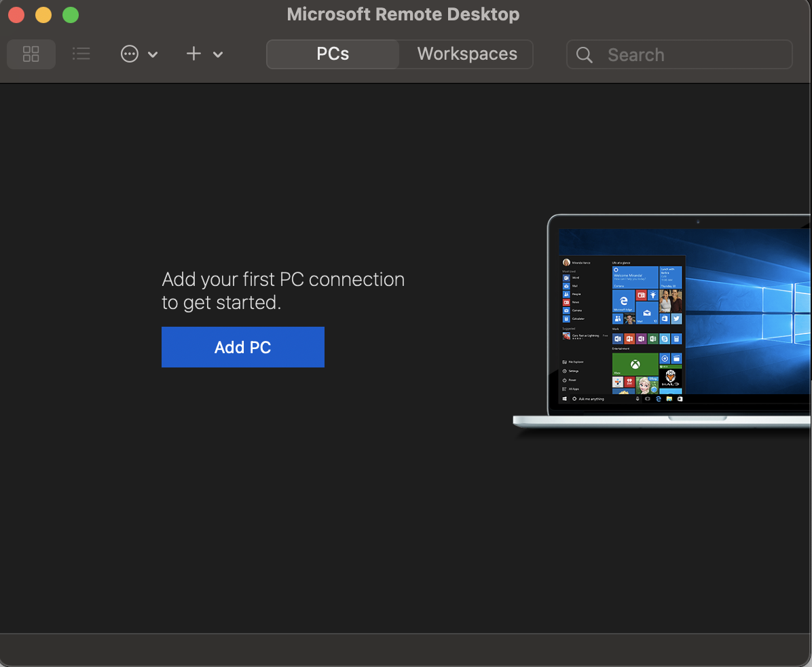Click the magnifying glass search icon
Viewport: 812px width, 667px height.
click(584, 55)
